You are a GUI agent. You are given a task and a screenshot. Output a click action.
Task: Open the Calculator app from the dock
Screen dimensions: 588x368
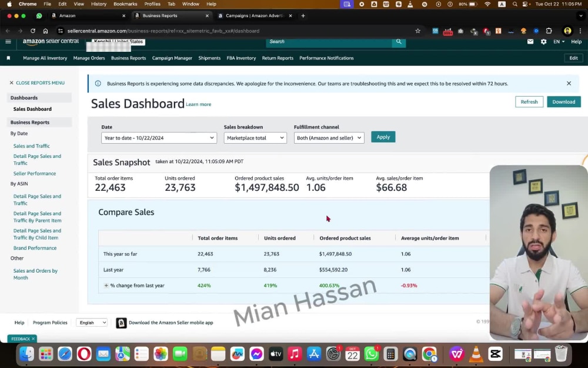390,354
